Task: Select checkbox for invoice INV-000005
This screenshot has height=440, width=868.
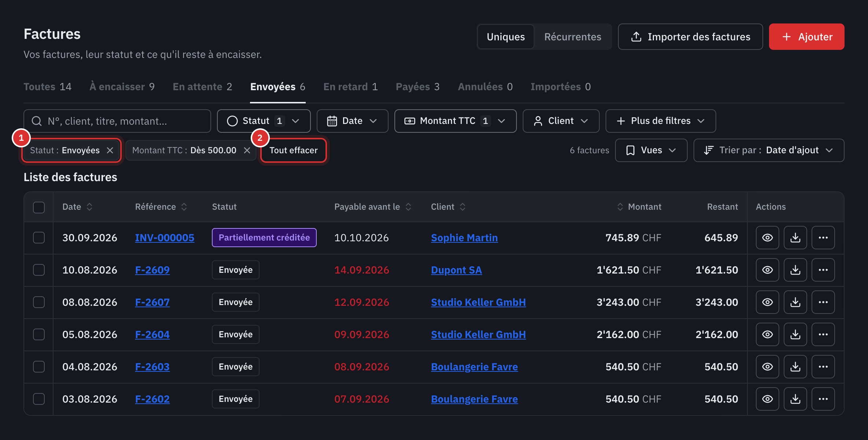Action: [x=39, y=238]
